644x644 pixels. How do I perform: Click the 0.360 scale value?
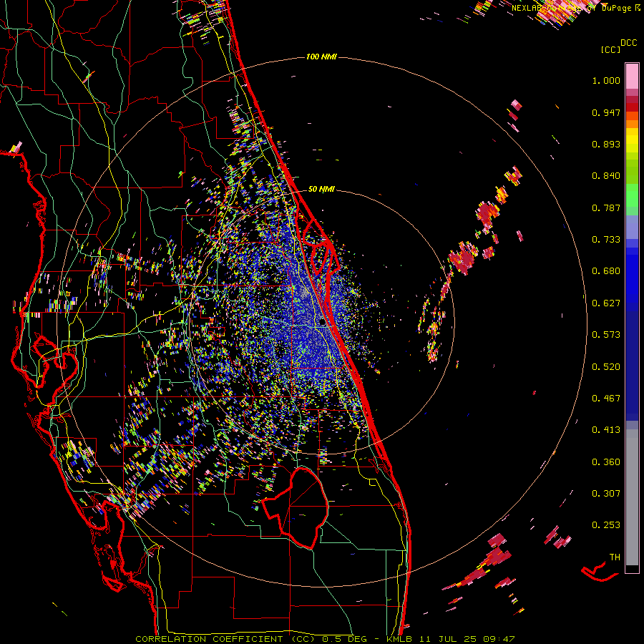pos(606,462)
